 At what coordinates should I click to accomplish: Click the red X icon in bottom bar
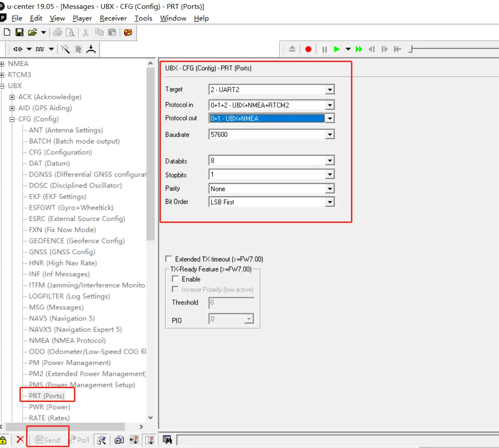[20, 440]
